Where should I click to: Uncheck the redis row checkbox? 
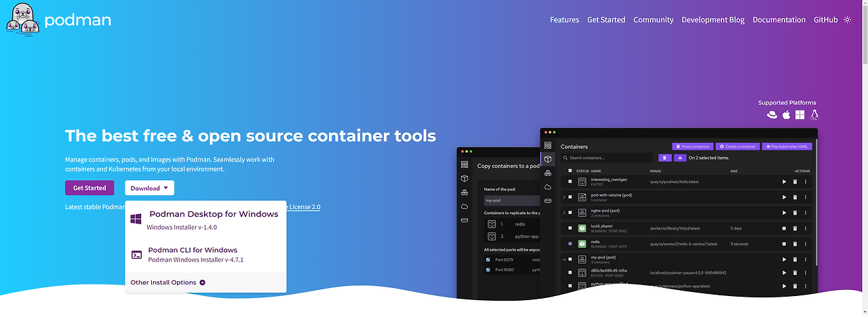point(570,244)
